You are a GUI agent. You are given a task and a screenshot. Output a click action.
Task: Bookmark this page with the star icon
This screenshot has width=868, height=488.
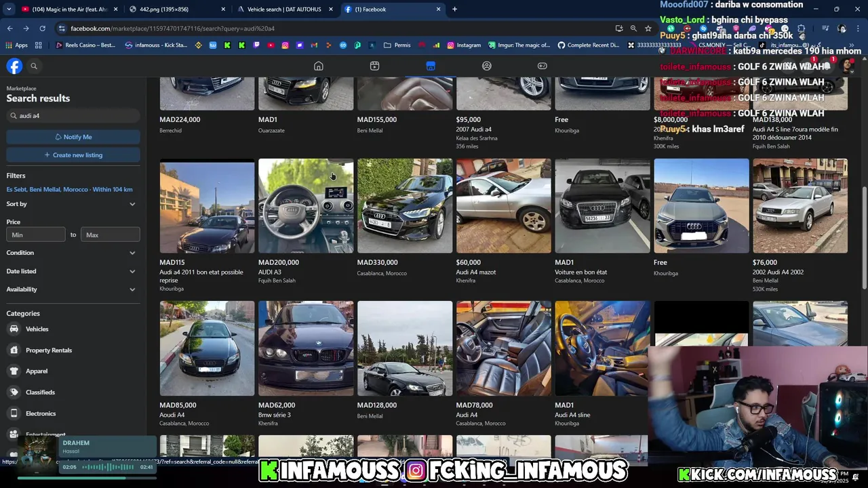[x=648, y=28]
